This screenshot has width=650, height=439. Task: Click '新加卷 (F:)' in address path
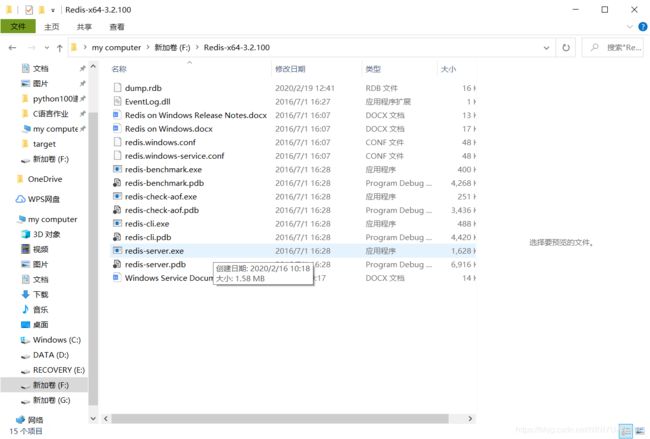tap(172, 48)
